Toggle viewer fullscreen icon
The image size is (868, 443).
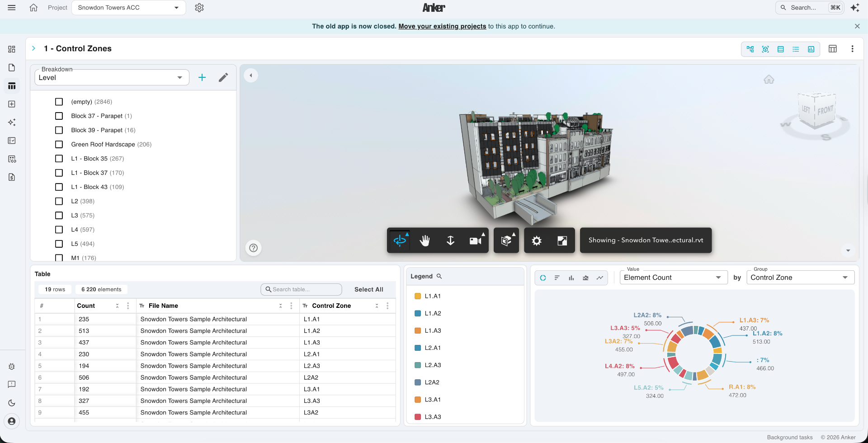tap(562, 240)
